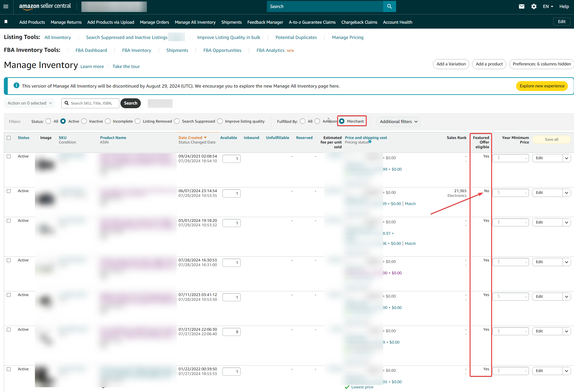
Task: Click the Date Created sort arrow
Action: point(205,138)
